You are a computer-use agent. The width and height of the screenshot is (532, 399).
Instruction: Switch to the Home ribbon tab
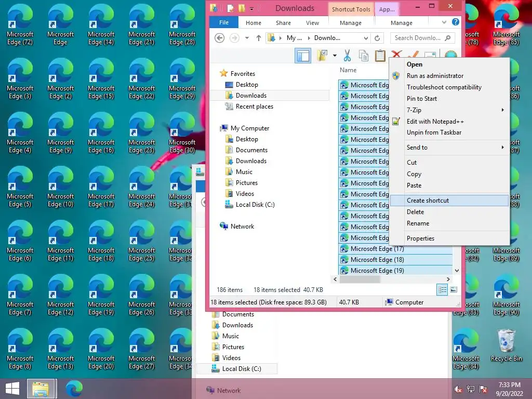point(254,23)
